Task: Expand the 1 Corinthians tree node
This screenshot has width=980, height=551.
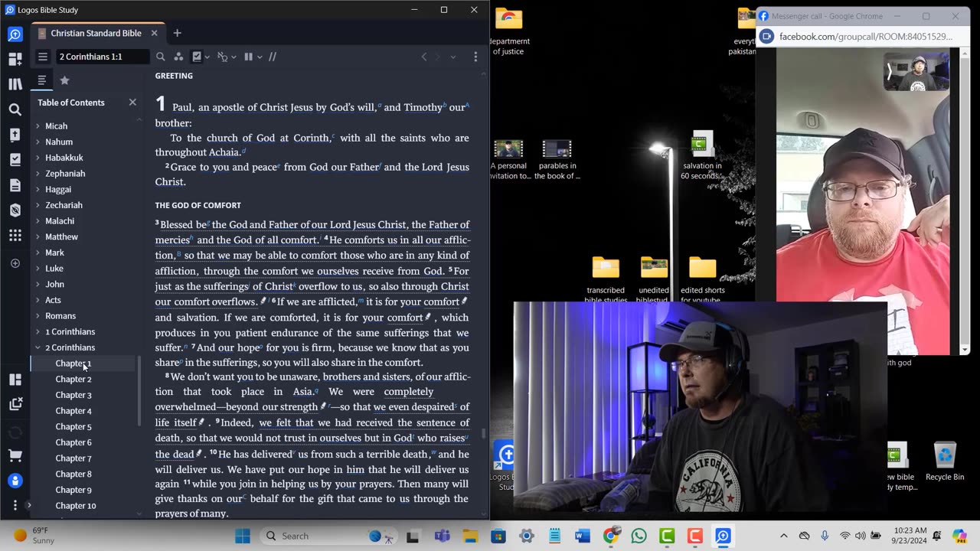Action: (38, 332)
